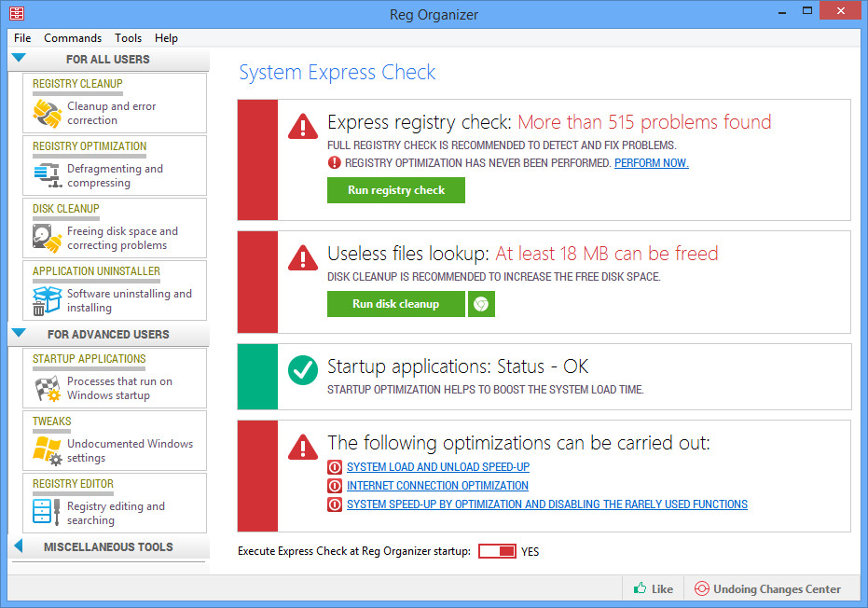This screenshot has width=868, height=608.
Task: Click Run registry check button
Action: tap(396, 190)
